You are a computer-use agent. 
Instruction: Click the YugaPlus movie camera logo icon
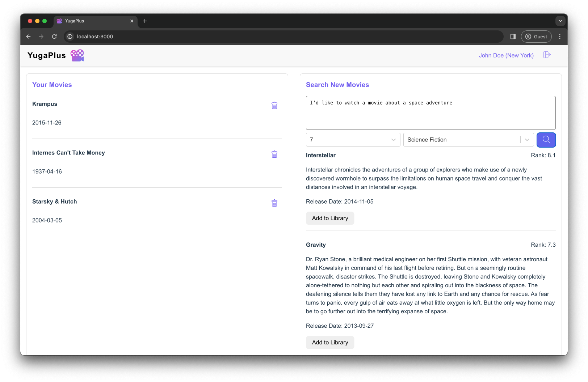click(77, 55)
